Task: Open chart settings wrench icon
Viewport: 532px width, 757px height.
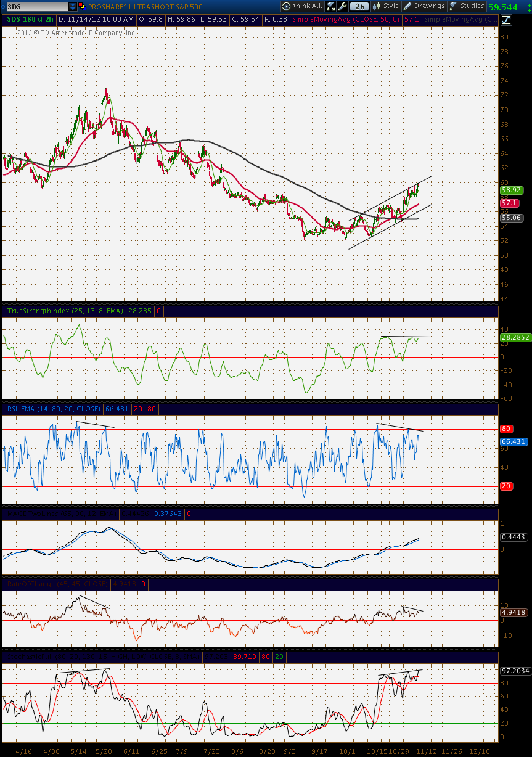Action: 343,7
